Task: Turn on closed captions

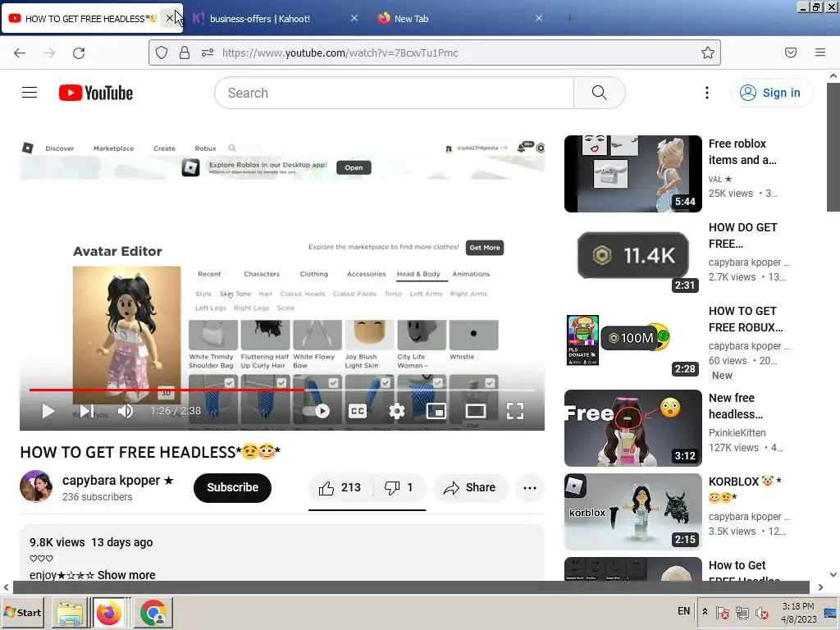Action: (358, 411)
